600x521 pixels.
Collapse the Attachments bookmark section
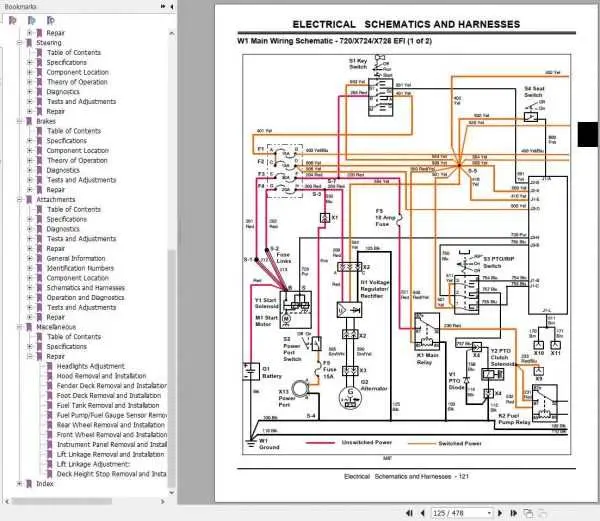[19, 200]
